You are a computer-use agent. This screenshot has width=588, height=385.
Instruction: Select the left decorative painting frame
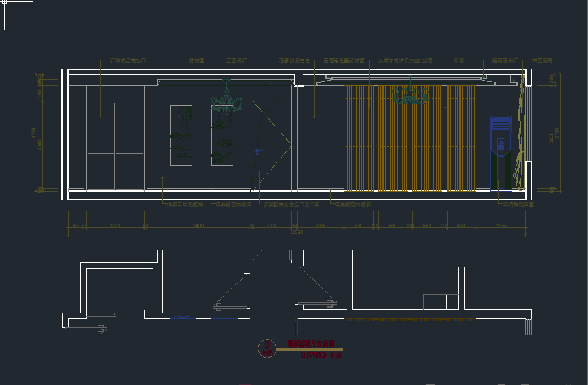pyautogui.click(x=181, y=135)
